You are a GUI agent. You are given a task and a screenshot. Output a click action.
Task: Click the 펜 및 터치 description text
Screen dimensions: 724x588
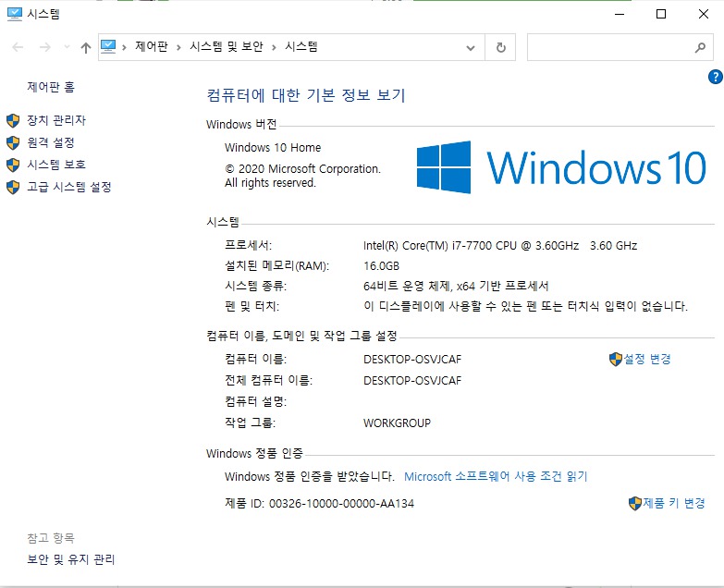click(x=525, y=306)
